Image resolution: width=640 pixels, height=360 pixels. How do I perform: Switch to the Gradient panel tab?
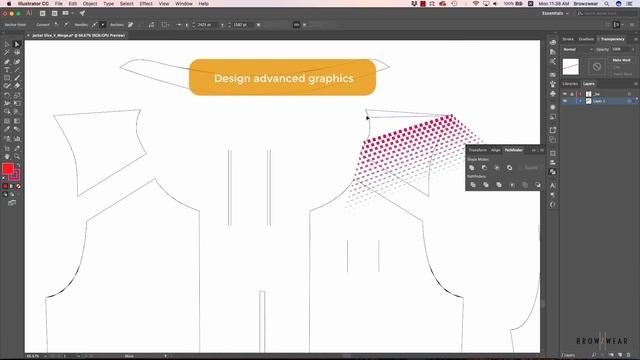[586, 39]
